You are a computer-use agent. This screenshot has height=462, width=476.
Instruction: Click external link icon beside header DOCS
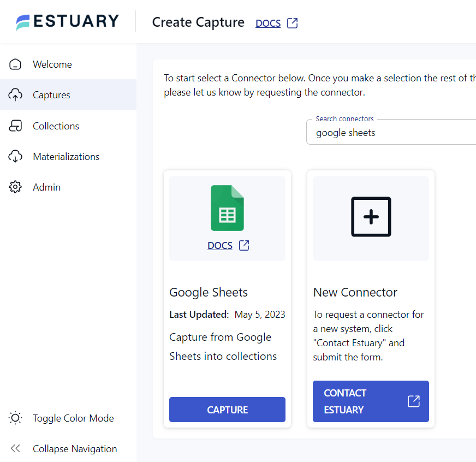[x=293, y=23]
